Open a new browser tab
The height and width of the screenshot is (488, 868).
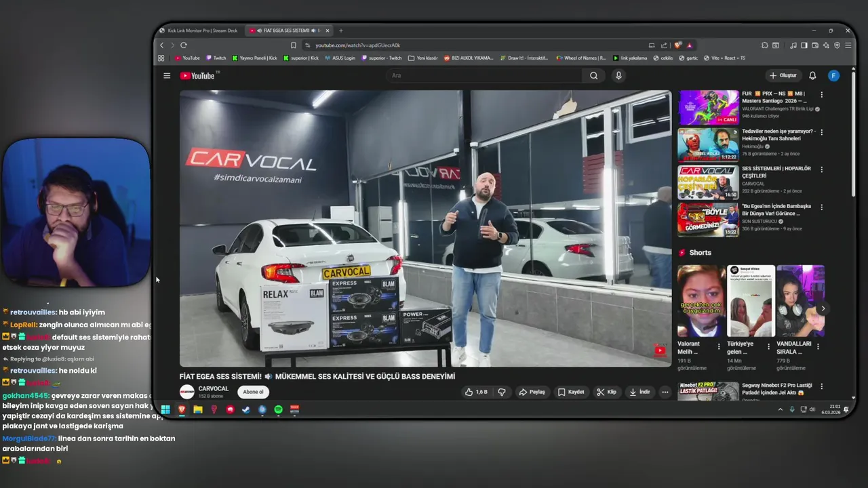tap(341, 30)
